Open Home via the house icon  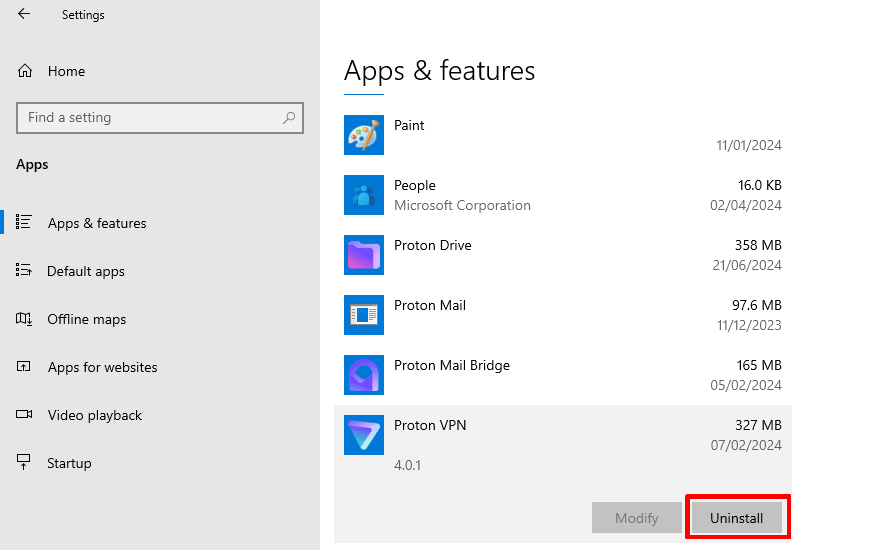click(x=25, y=71)
